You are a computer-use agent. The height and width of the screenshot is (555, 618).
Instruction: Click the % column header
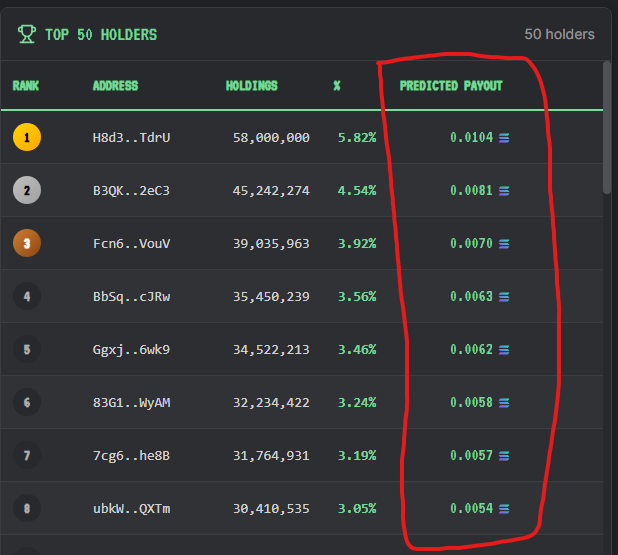(x=337, y=86)
